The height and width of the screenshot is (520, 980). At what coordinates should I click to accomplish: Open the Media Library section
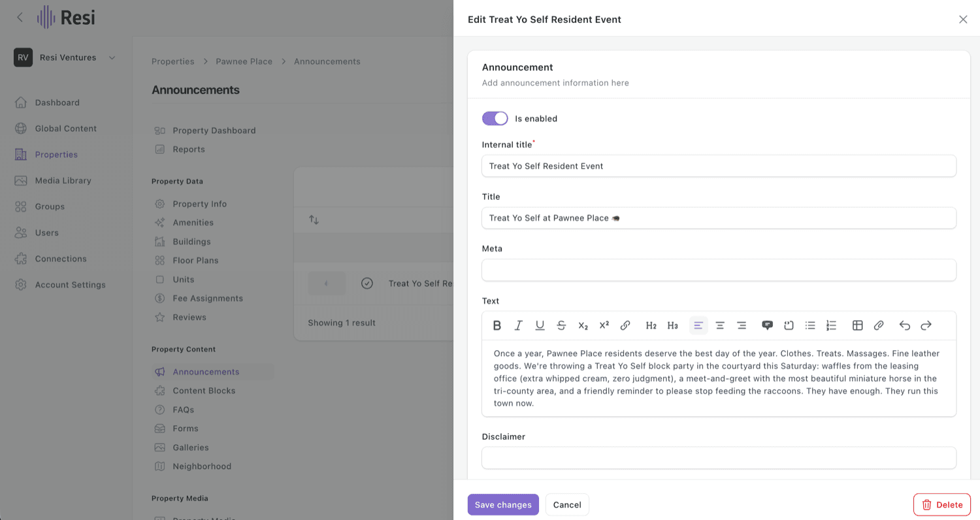click(x=63, y=180)
